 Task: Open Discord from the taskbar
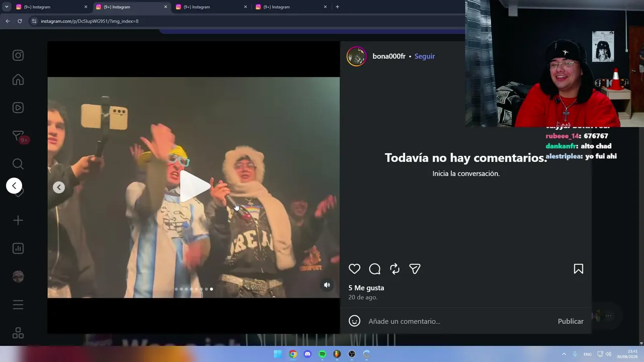click(x=307, y=354)
